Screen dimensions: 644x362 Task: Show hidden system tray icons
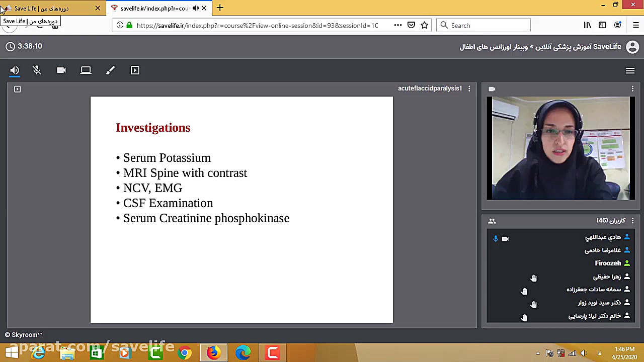(x=538, y=353)
